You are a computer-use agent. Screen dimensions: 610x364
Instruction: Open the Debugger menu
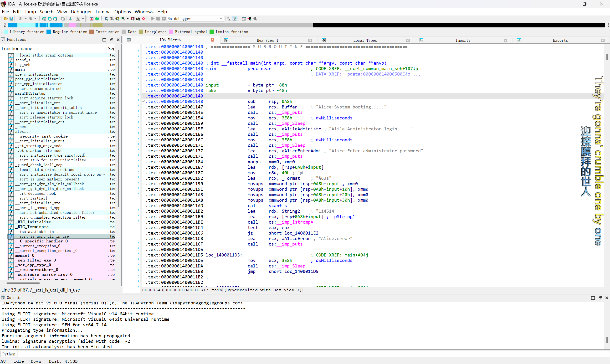coord(81,11)
